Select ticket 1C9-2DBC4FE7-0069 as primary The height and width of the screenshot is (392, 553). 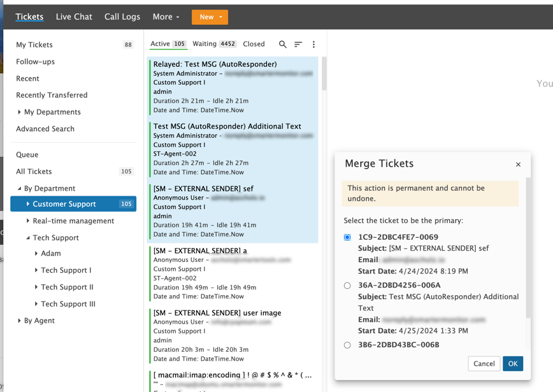point(347,238)
